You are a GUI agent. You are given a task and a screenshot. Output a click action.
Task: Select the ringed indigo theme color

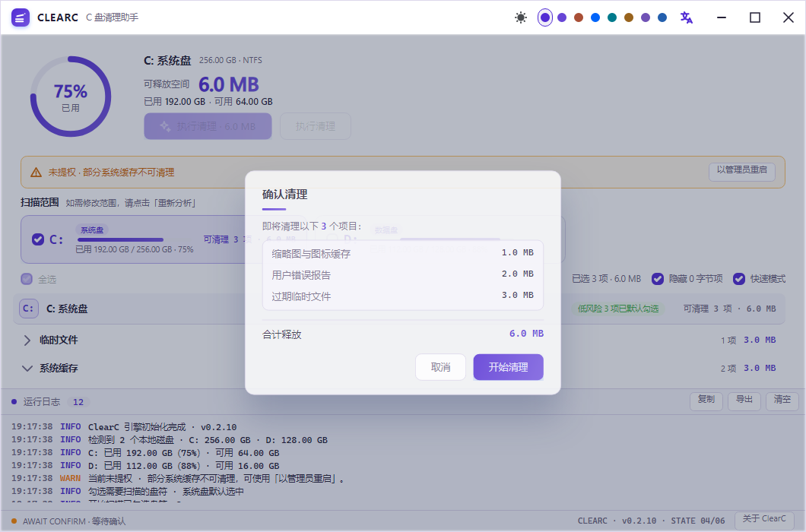[x=545, y=17]
